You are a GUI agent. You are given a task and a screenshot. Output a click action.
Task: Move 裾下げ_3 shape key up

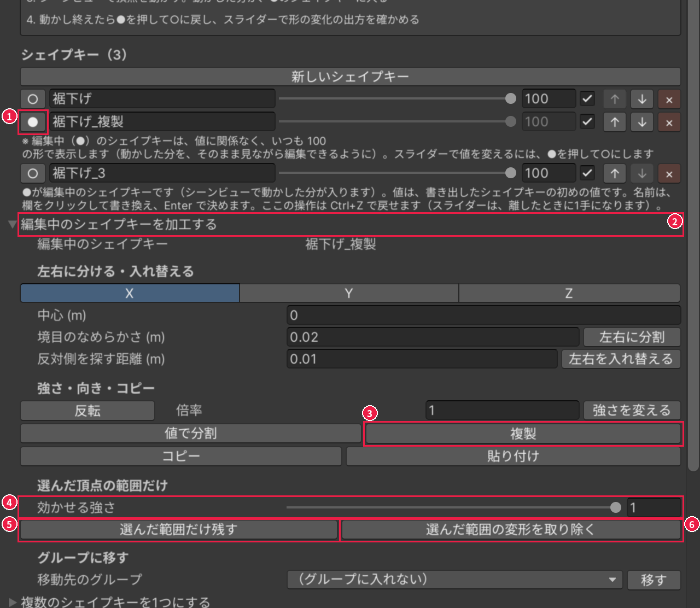click(x=615, y=173)
